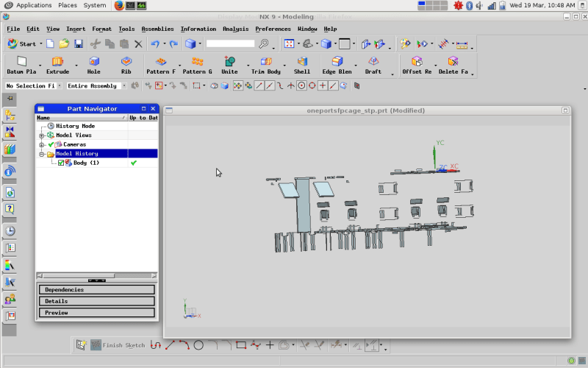Image resolution: width=588 pixels, height=368 pixels.
Task: Click the Command Finder search field
Action: [230, 43]
